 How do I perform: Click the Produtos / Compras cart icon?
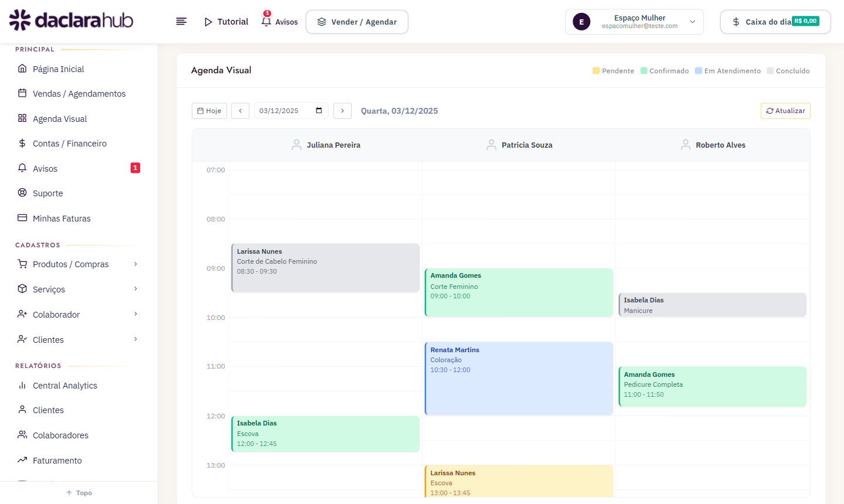22,264
